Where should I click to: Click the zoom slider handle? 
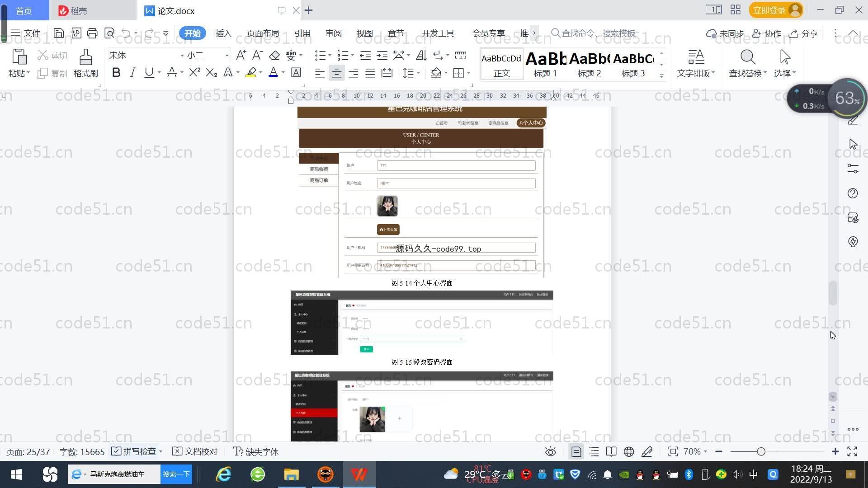[761, 451]
